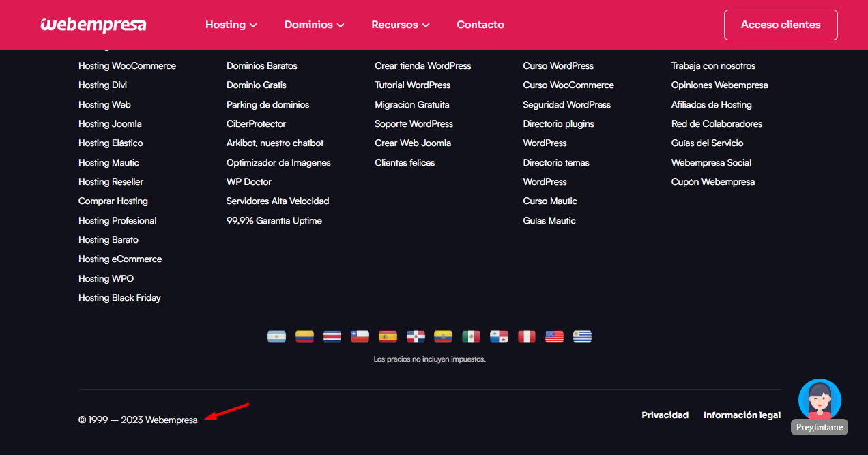
Task: Select the United States flag
Action: tap(555, 336)
